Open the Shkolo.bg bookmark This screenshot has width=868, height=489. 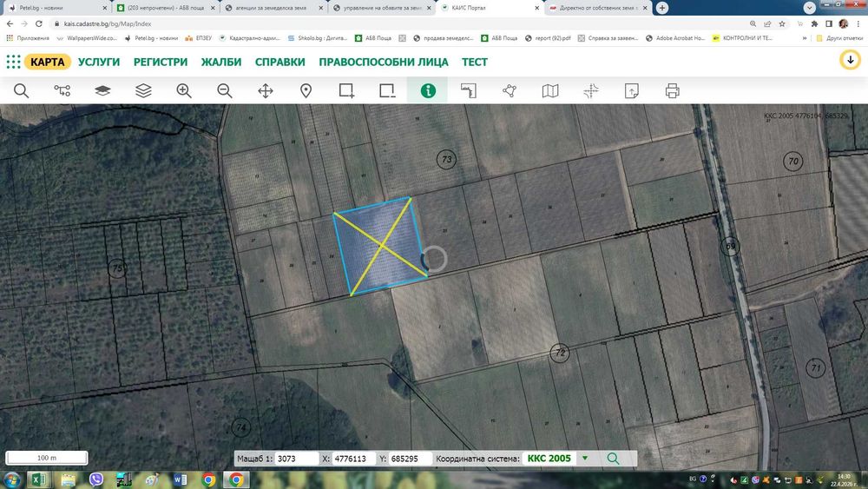pos(317,38)
